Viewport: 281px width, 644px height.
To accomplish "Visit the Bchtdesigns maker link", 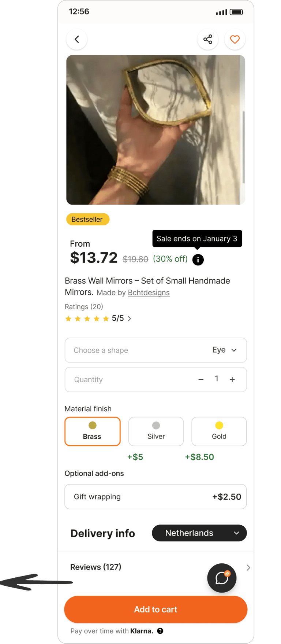I will (149, 292).
